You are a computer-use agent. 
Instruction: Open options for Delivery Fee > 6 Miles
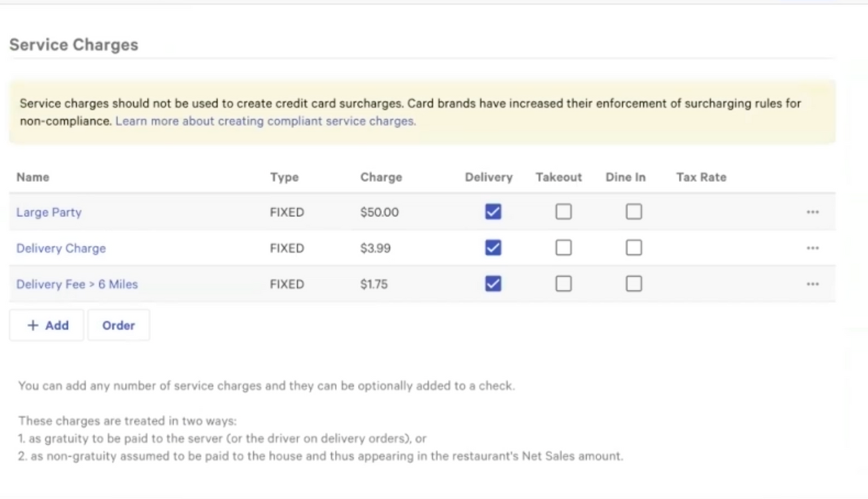[x=812, y=284]
